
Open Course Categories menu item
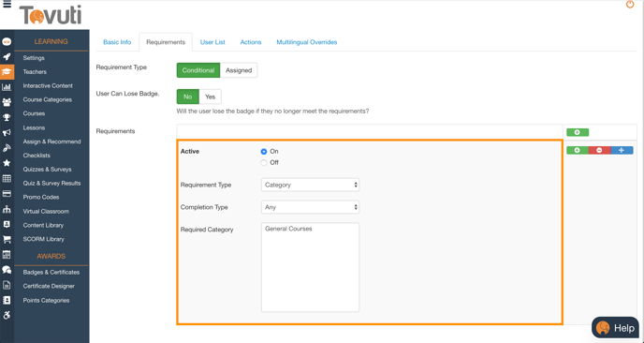47,99
